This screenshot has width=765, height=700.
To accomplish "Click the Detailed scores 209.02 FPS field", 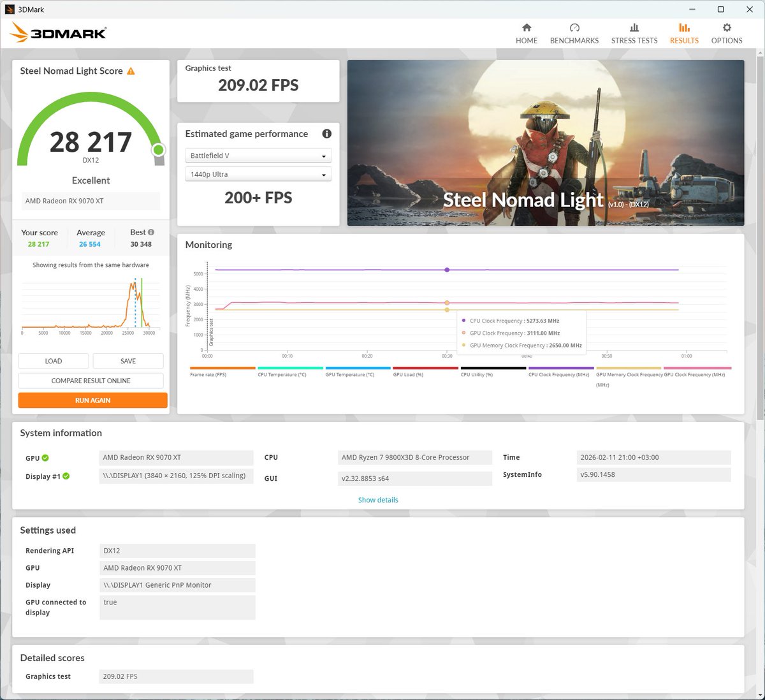I will coord(176,676).
